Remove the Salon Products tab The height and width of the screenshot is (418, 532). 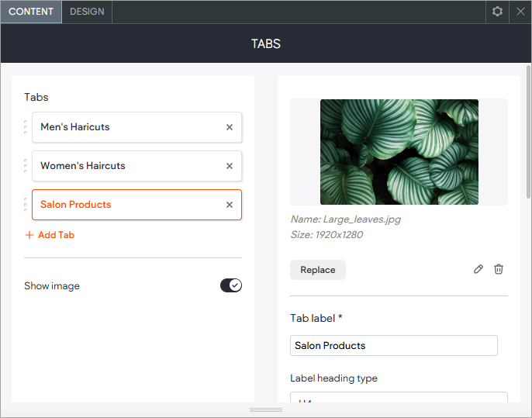pyautogui.click(x=230, y=205)
